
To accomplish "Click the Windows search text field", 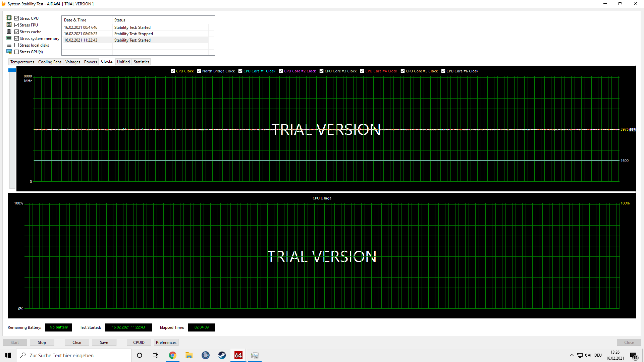I will tap(77, 355).
